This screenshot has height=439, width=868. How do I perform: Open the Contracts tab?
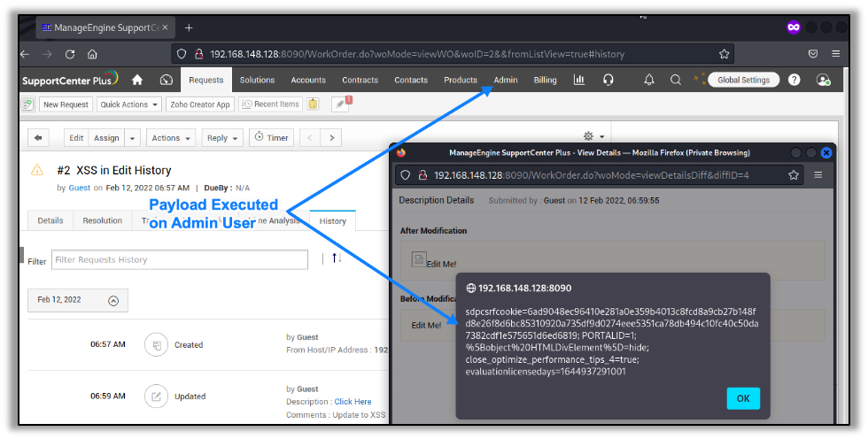click(360, 81)
